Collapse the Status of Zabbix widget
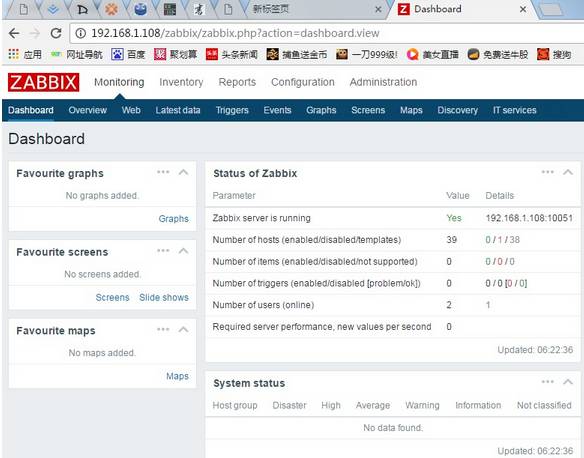The image size is (584, 458). 568,172
